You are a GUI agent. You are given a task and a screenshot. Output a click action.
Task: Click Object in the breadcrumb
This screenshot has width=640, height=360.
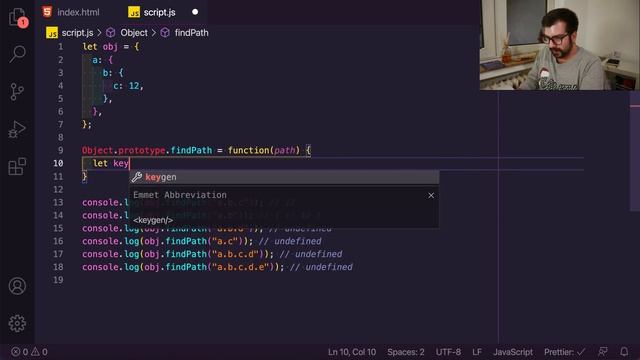134,33
